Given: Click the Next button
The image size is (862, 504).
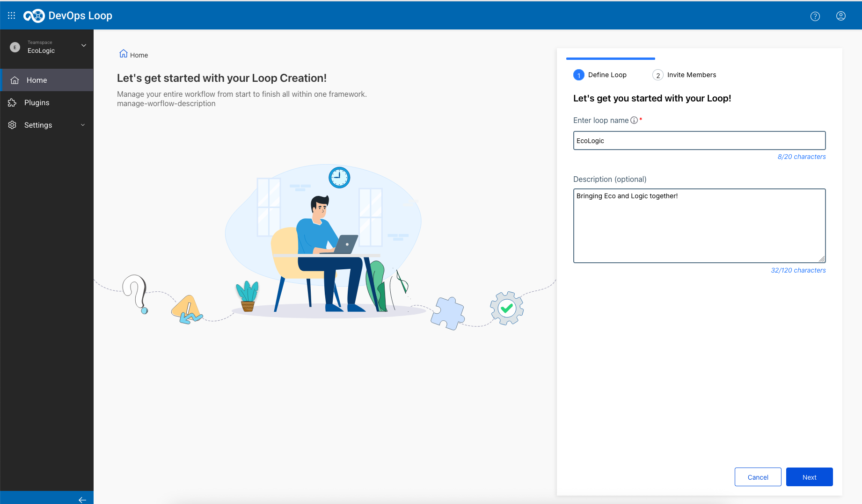Looking at the screenshot, I should pos(810,477).
